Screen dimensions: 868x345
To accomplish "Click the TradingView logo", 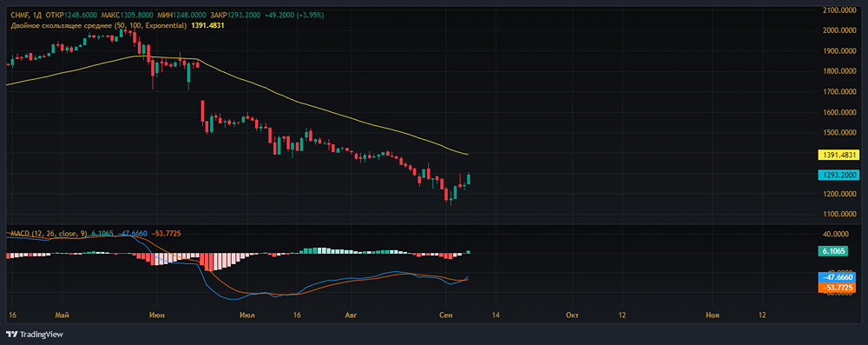I will coord(35,334).
